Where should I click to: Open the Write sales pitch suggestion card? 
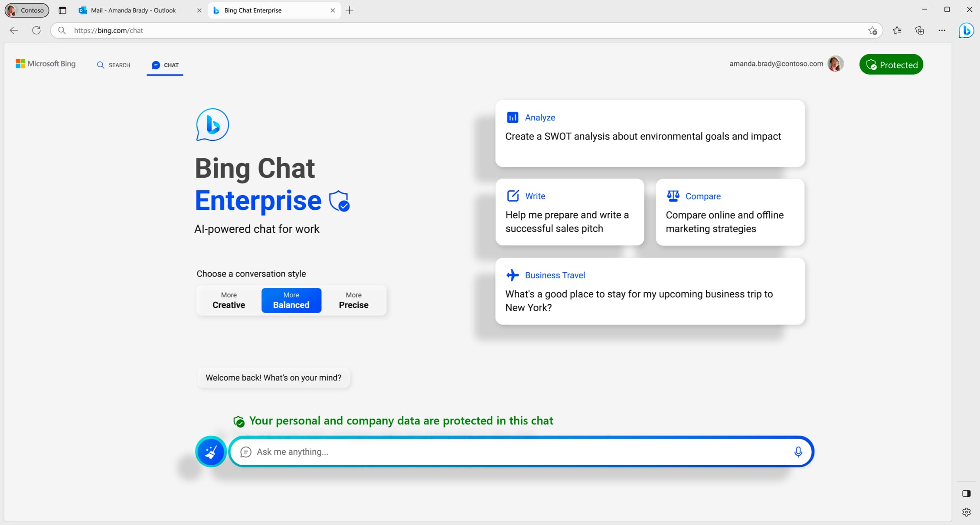[570, 212]
